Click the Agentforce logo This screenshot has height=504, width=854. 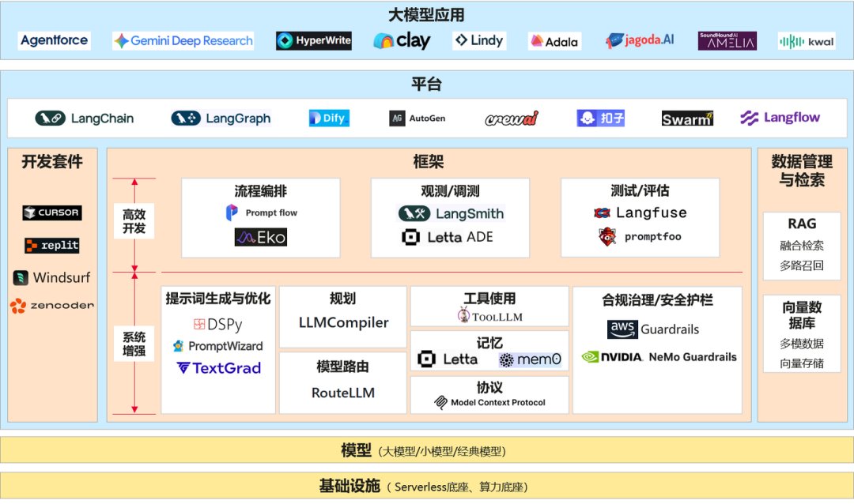click(54, 40)
